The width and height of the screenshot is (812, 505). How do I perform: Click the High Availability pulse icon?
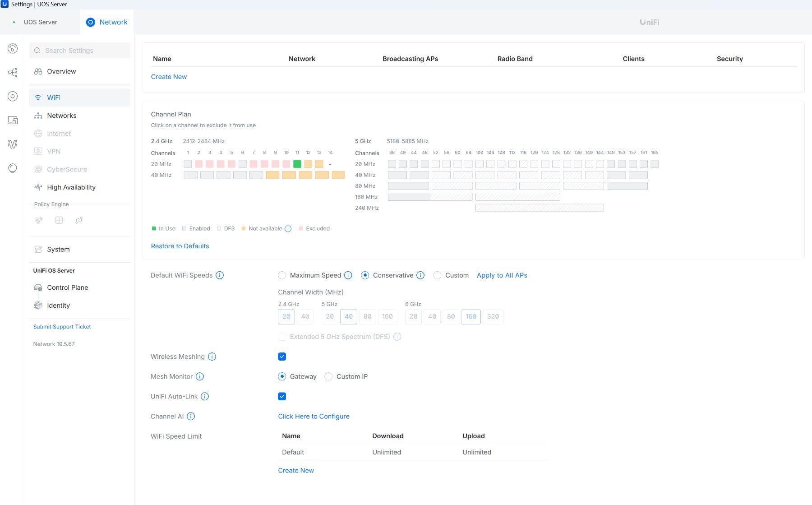tap(38, 187)
